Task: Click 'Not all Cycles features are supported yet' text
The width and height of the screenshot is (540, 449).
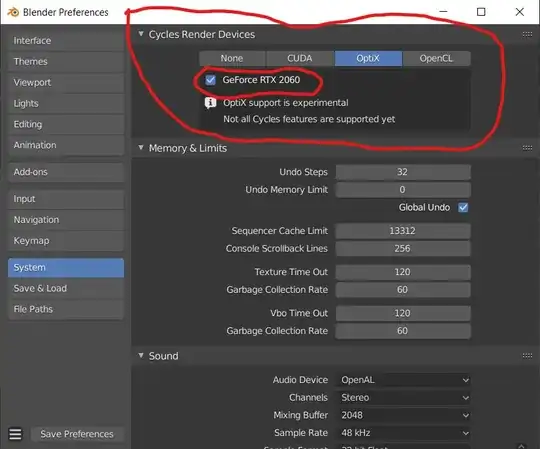Action: [x=309, y=119]
